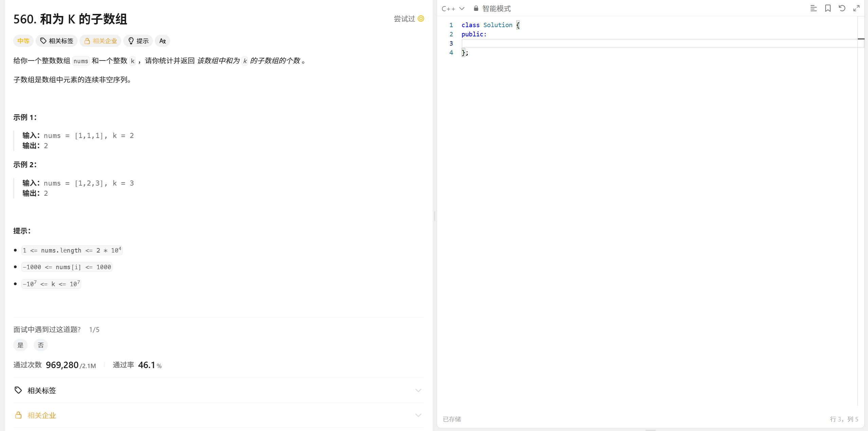Image resolution: width=868 pixels, height=431 pixels.
Task: Click the 中等 difficulty badge
Action: (23, 41)
